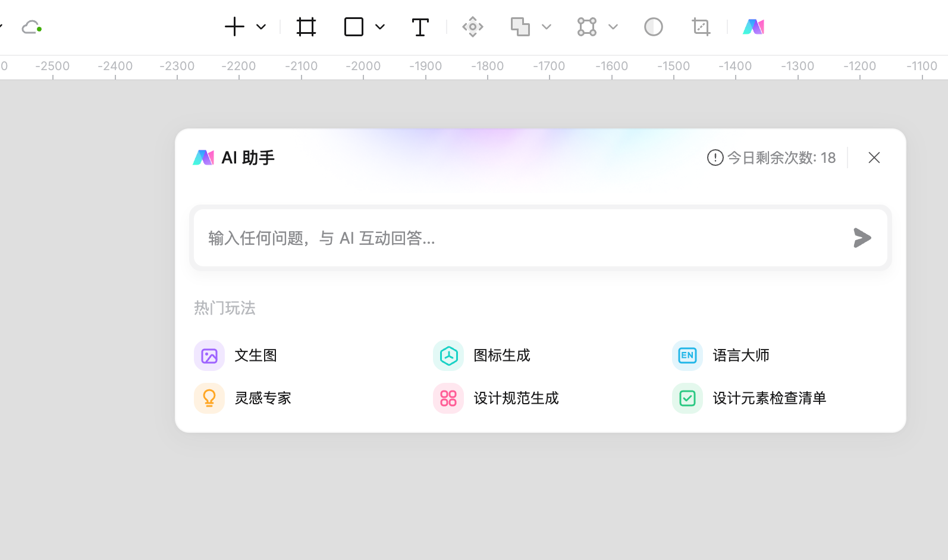Click the vector path edit icon
This screenshot has height=560, width=948.
[x=587, y=27]
